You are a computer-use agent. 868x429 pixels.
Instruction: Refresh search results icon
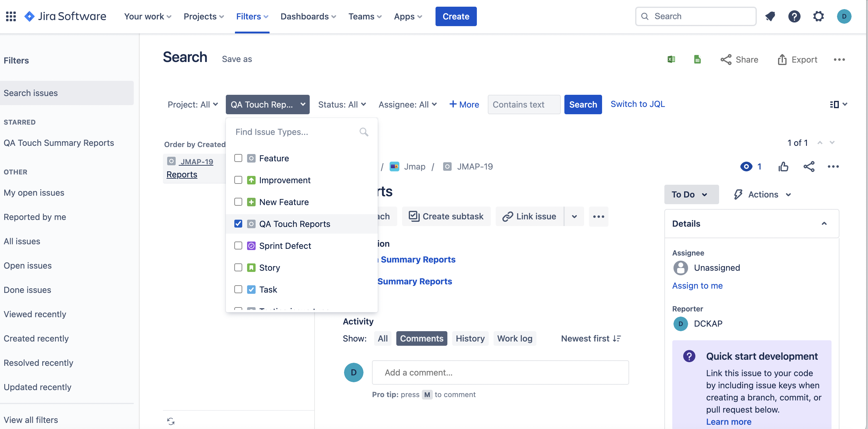pyautogui.click(x=171, y=421)
